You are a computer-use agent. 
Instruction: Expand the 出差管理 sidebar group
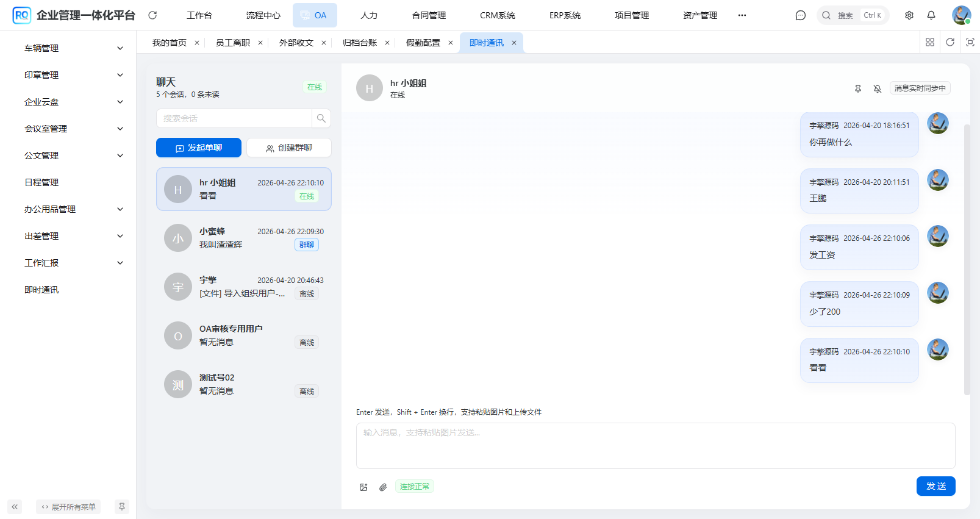click(73, 236)
